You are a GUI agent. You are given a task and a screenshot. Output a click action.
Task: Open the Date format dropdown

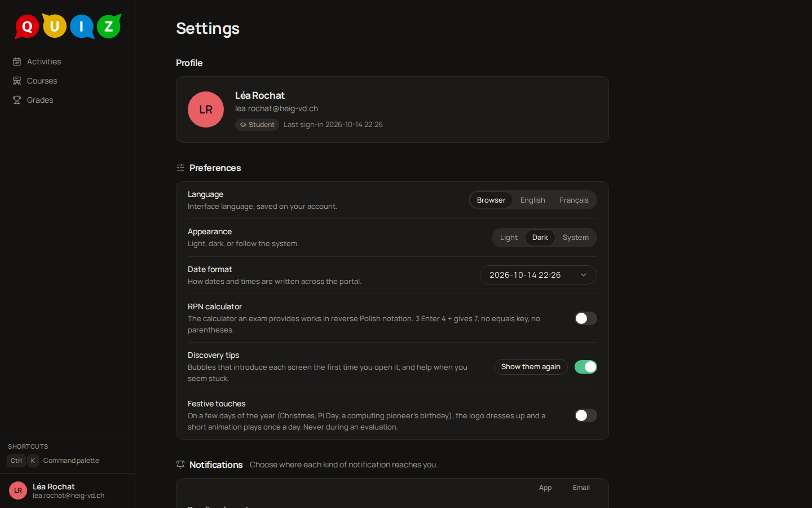click(x=539, y=275)
